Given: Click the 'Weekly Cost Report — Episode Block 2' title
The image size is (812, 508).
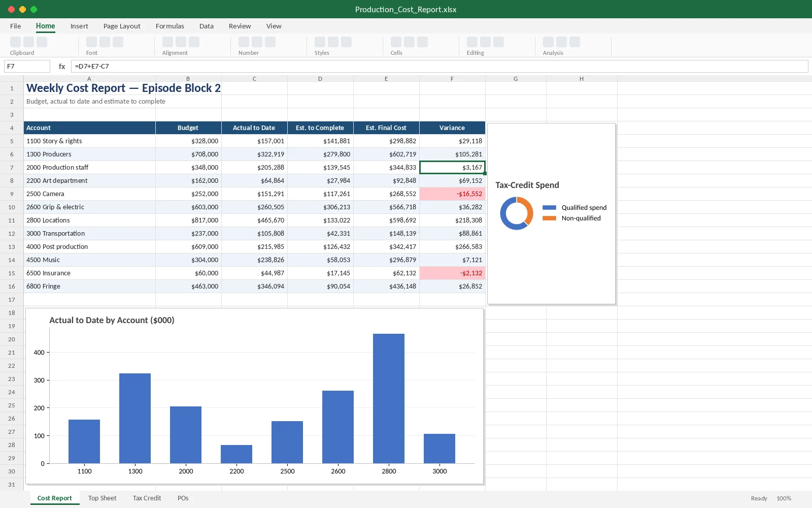Looking at the screenshot, I should click(x=123, y=88).
